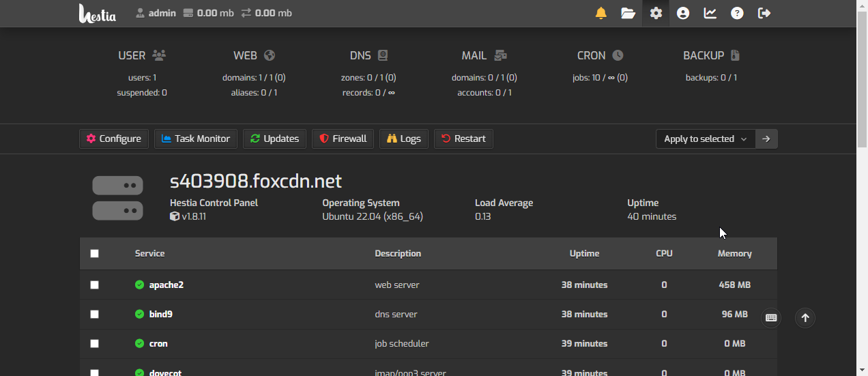This screenshot has height=376, width=868.
Task: Click the Configure button
Action: 114,139
